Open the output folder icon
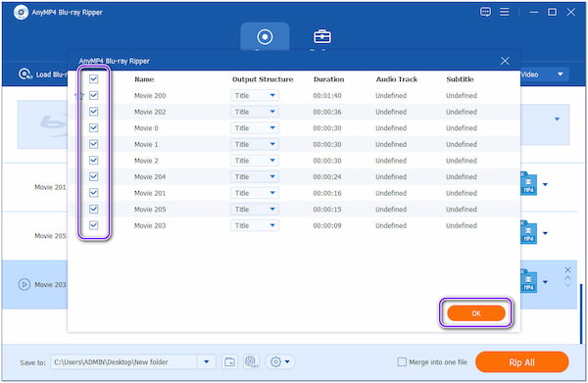Screen dimensions: 588x383 click(229, 361)
